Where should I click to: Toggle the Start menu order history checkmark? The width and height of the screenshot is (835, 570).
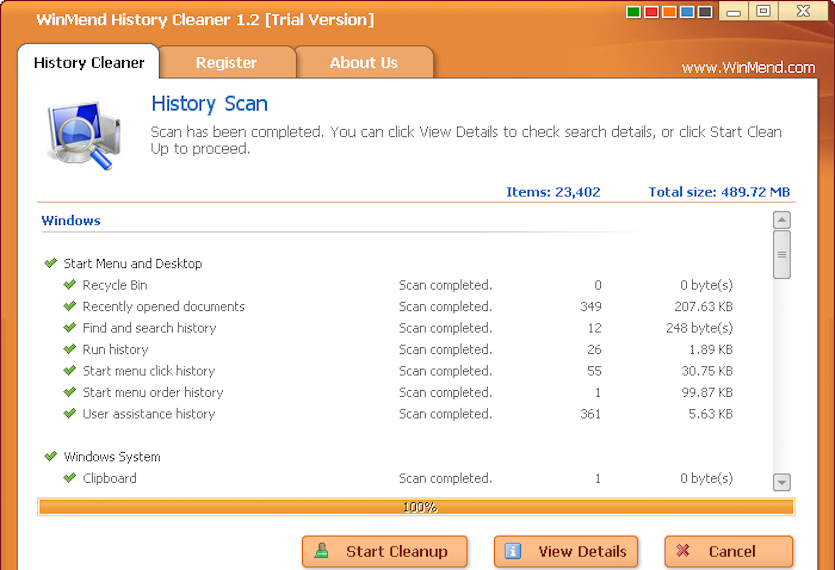point(70,392)
